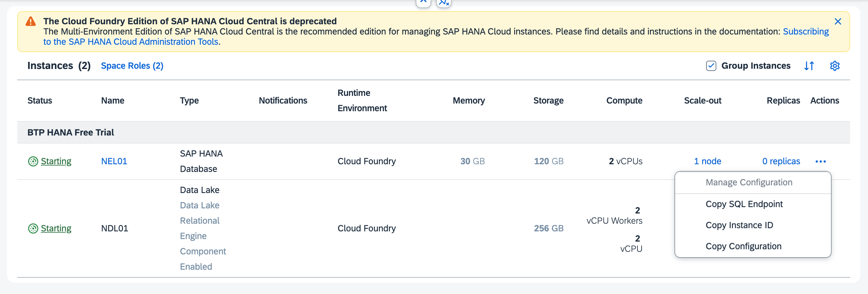Image resolution: width=868 pixels, height=294 pixels.
Task: Select Copy SQL Endpoint menu entry
Action: pyautogui.click(x=744, y=204)
